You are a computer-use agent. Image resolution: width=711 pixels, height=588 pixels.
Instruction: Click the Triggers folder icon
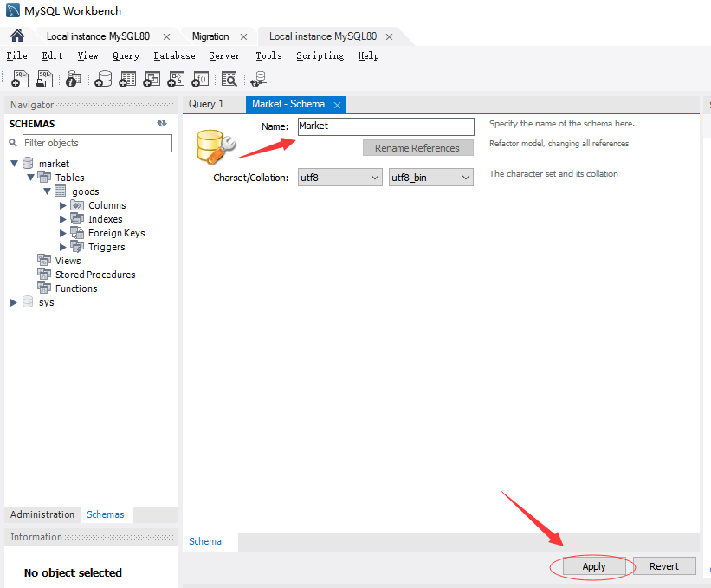(77, 247)
